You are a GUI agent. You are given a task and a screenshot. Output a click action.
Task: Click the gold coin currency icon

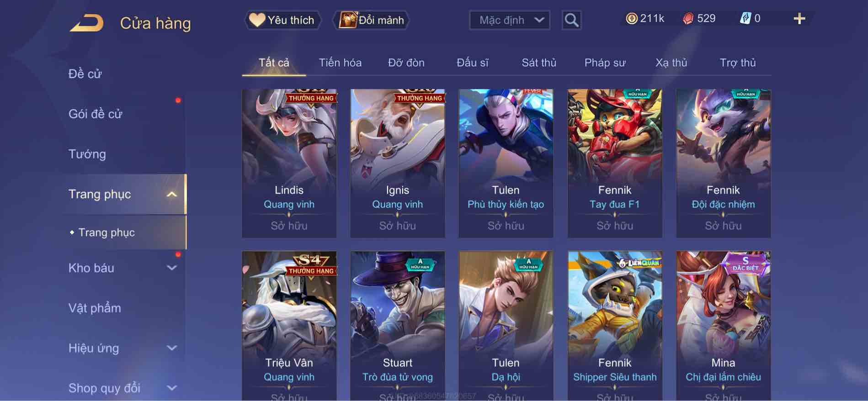(x=631, y=19)
